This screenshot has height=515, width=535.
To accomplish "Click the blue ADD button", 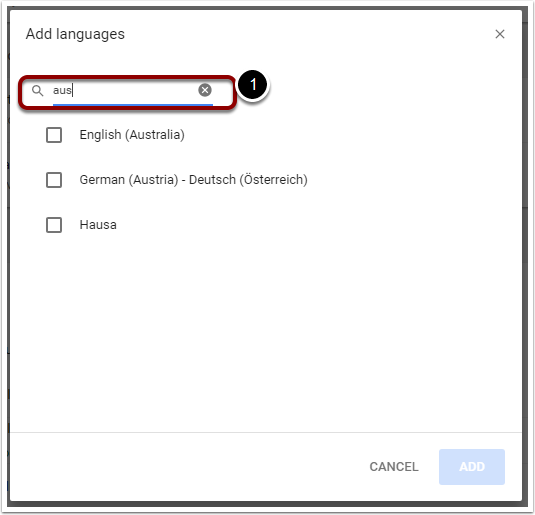I will pos(472,467).
